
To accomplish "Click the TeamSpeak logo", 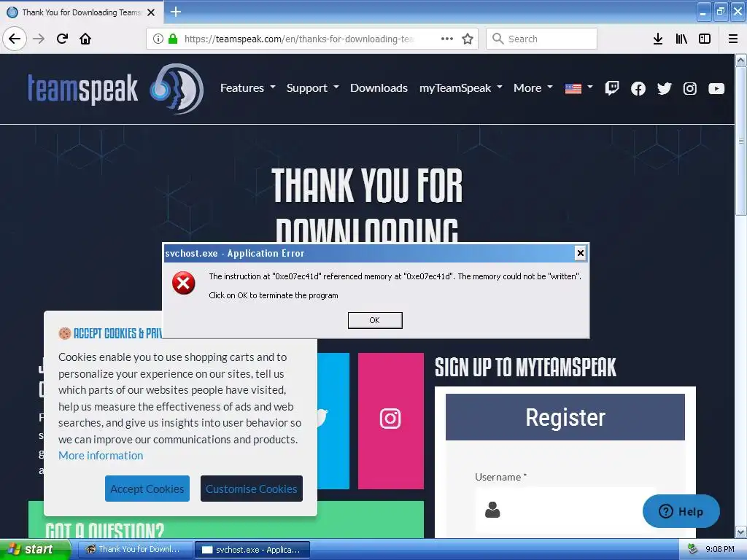I will pyautogui.click(x=116, y=88).
